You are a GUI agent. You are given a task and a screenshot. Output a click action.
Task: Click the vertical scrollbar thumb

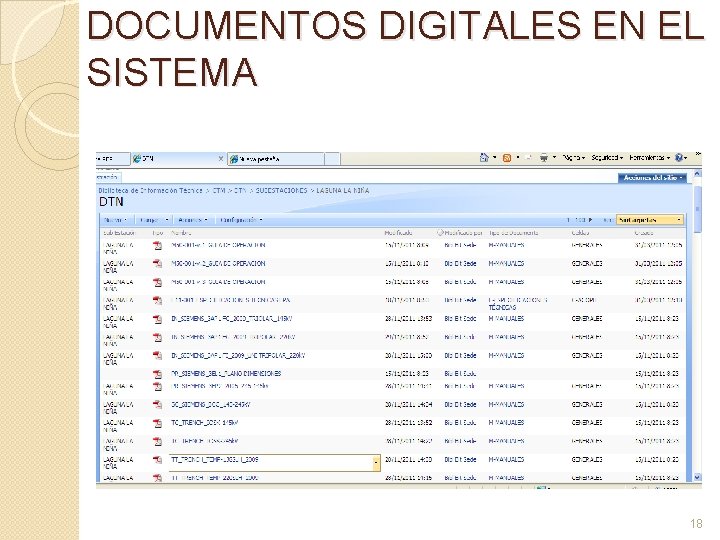click(x=697, y=209)
